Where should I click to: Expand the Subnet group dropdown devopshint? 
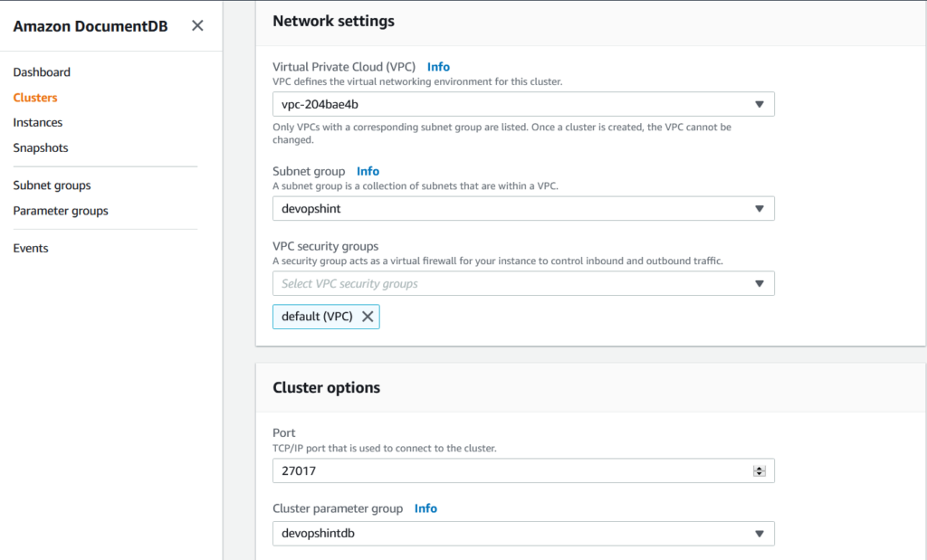[523, 208]
